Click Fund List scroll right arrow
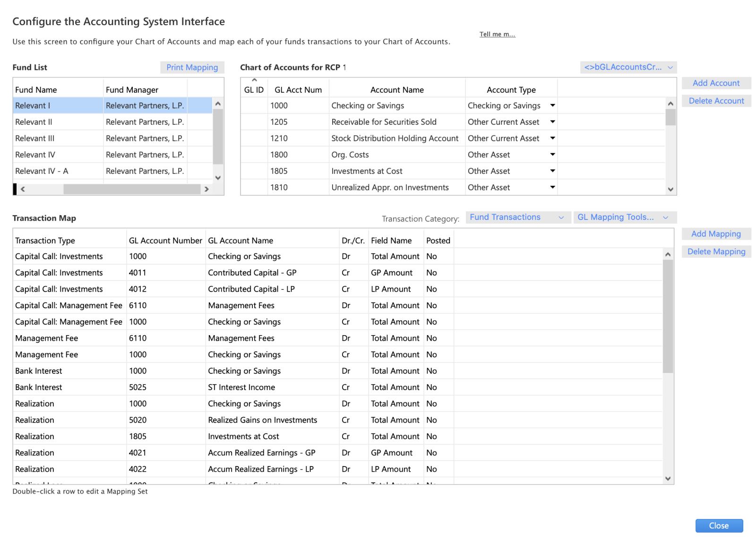 [x=206, y=189]
